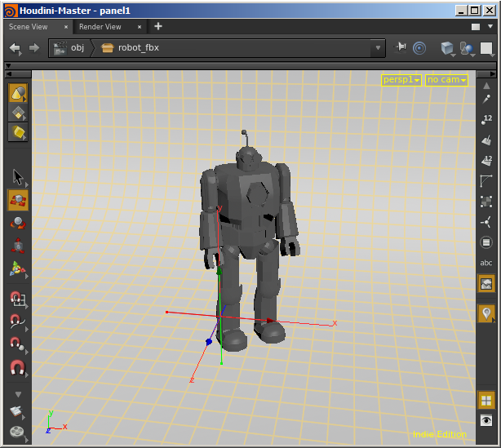Image resolution: width=501 pixels, height=448 pixels.
Task: Toggle background image display button
Action: click(x=486, y=283)
